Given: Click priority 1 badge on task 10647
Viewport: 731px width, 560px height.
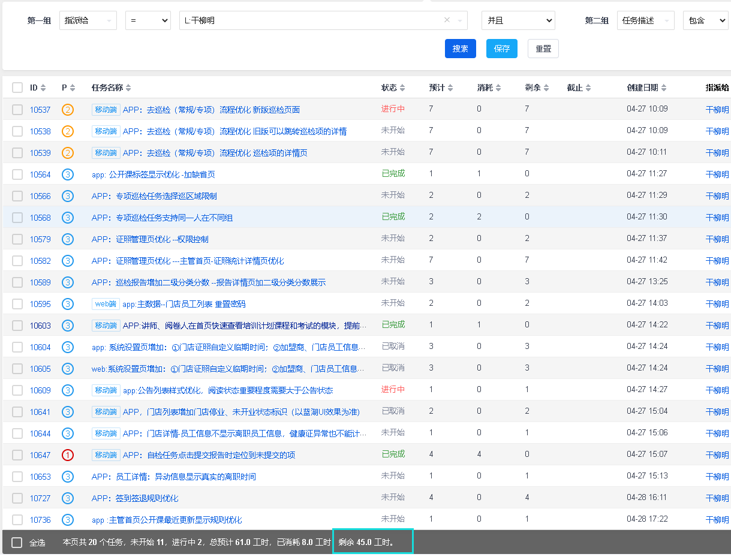Looking at the screenshot, I should tap(68, 455).
